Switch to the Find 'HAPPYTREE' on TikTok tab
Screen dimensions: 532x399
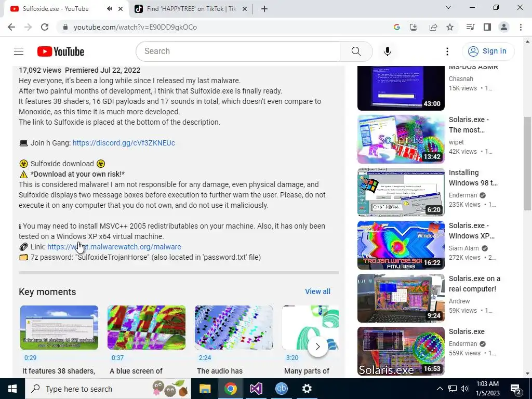(191, 9)
